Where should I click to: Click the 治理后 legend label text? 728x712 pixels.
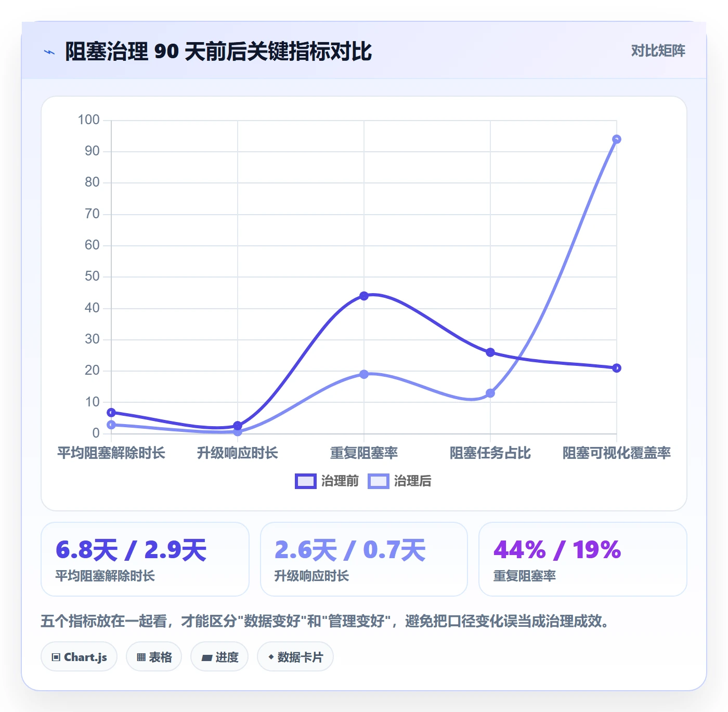pyautogui.click(x=413, y=481)
